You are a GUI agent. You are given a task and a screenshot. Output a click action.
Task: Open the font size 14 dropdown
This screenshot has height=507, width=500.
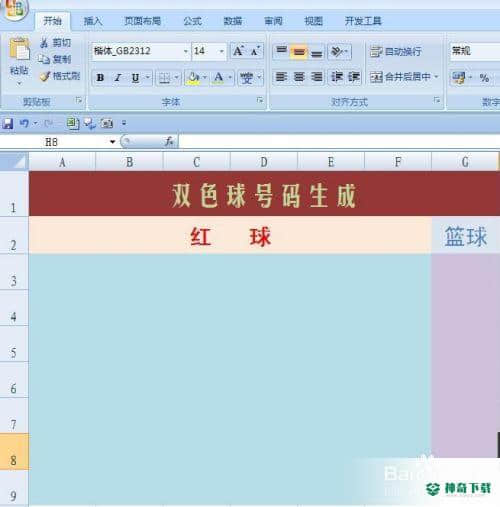(221, 51)
